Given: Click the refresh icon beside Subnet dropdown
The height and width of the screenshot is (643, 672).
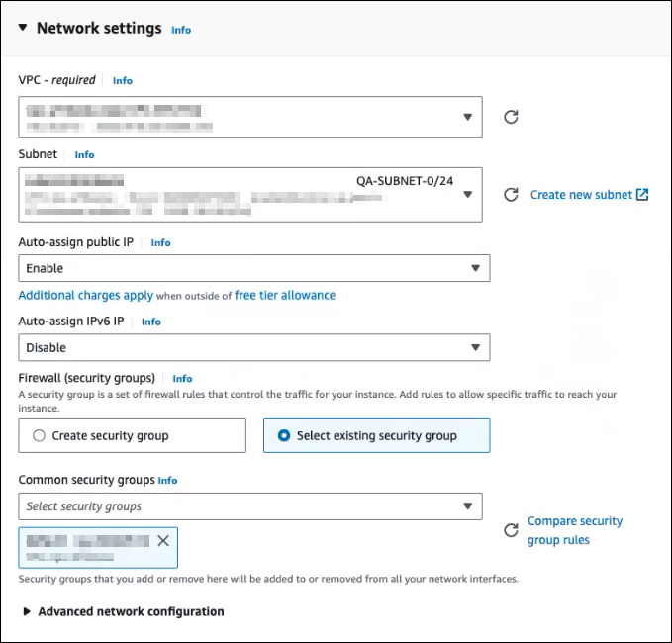Looking at the screenshot, I should [511, 195].
